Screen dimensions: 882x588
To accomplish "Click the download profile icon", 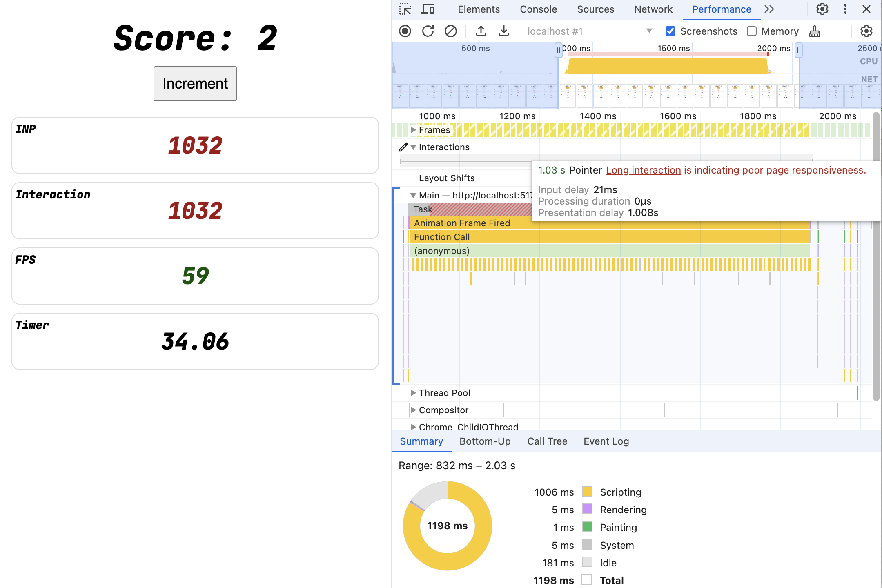I will (502, 31).
